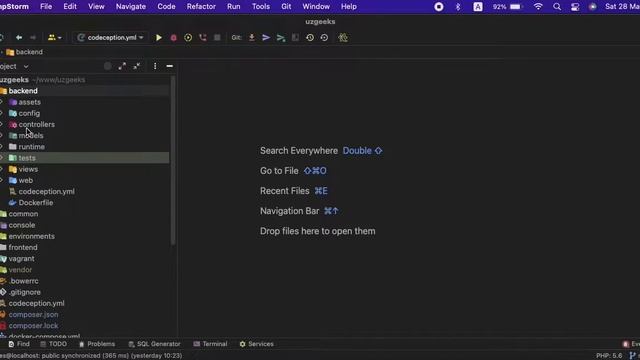Open Project panel options three-dot menu
640x360 pixels.
point(155,66)
